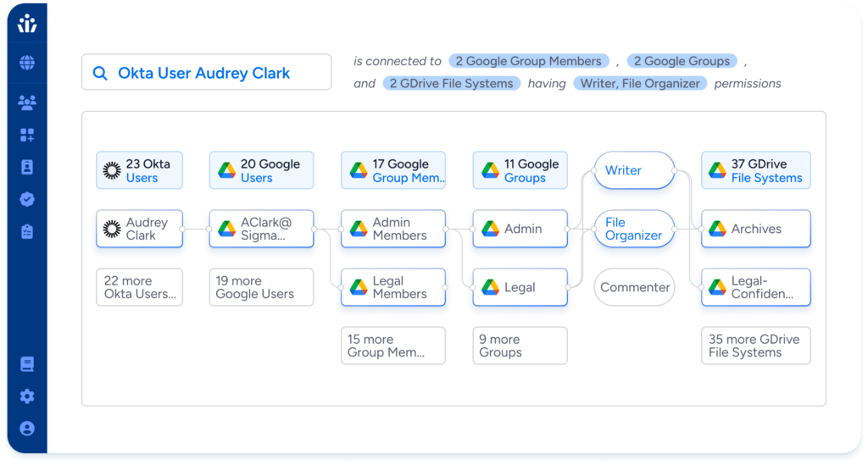Viewport: 868px width, 465px height.
Task: Expand 35 more GDrive File Systems
Action: pyautogui.click(x=755, y=346)
